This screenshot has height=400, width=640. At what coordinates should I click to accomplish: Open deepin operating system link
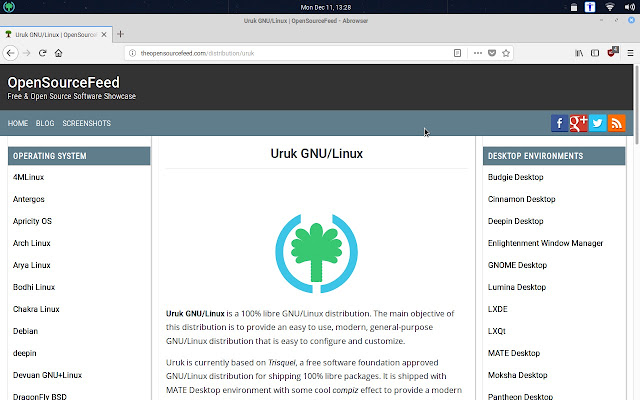pyautogui.click(x=24, y=353)
